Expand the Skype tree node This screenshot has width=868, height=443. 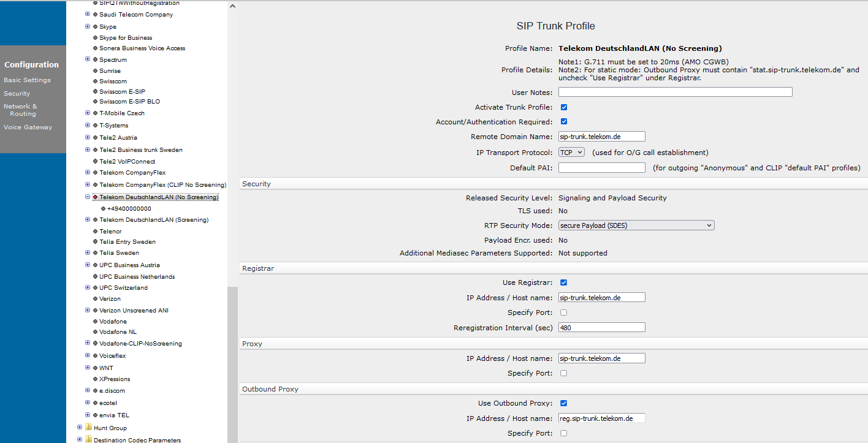click(88, 26)
